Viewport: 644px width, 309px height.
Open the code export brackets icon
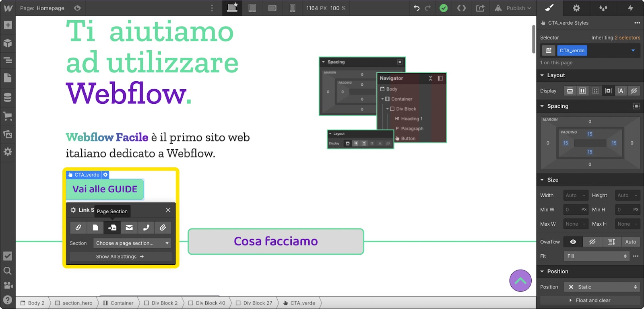pyautogui.click(x=462, y=8)
